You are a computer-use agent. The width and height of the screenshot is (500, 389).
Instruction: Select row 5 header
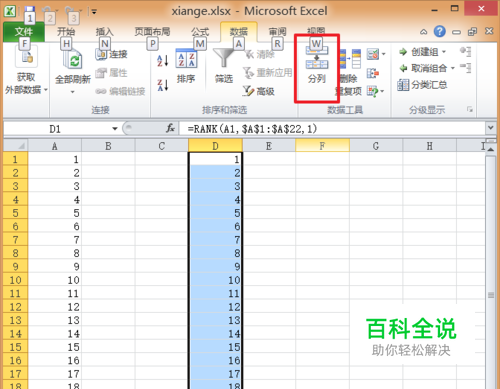coord(15,213)
